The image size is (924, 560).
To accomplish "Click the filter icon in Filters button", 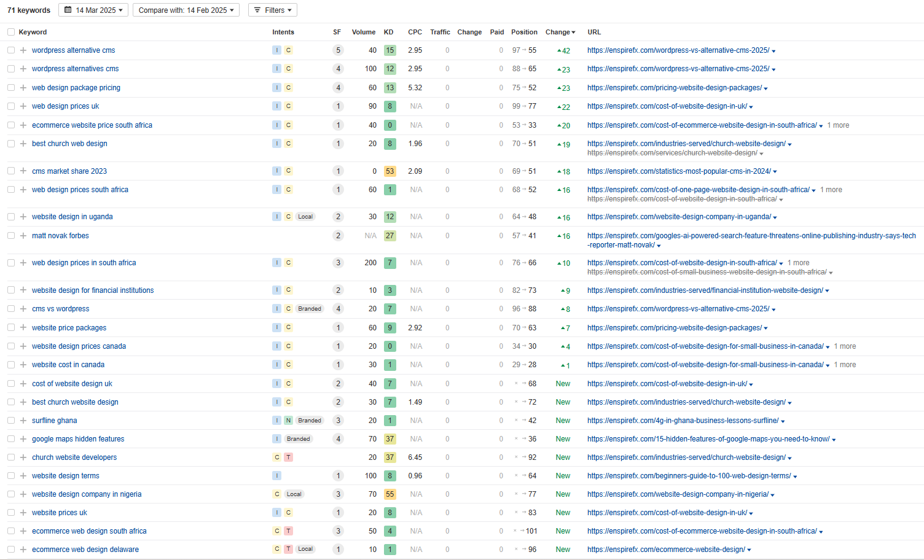I will [257, 10].
